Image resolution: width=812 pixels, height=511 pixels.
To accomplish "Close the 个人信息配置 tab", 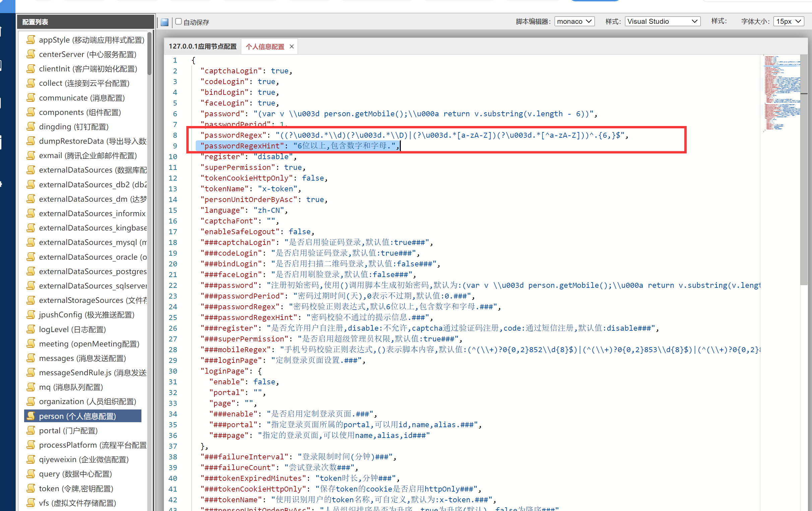I will (292, 47).
